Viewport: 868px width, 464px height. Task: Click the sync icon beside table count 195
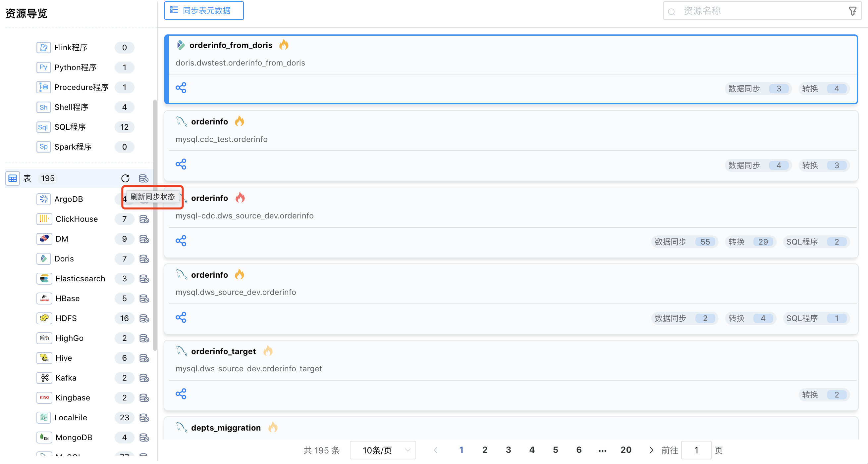point(143,178)
